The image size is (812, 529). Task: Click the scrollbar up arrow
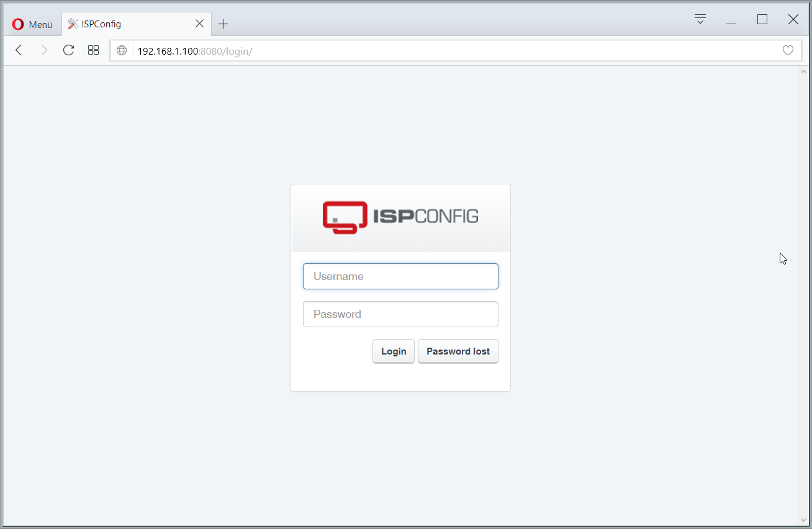tap(805, 71)
